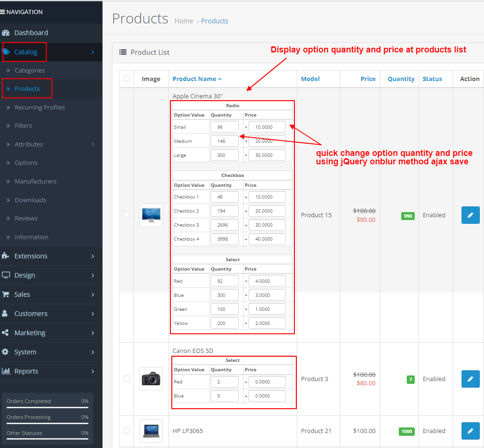Click the Design monitor icon
This screenshot has width=484, height=448.
6,275
